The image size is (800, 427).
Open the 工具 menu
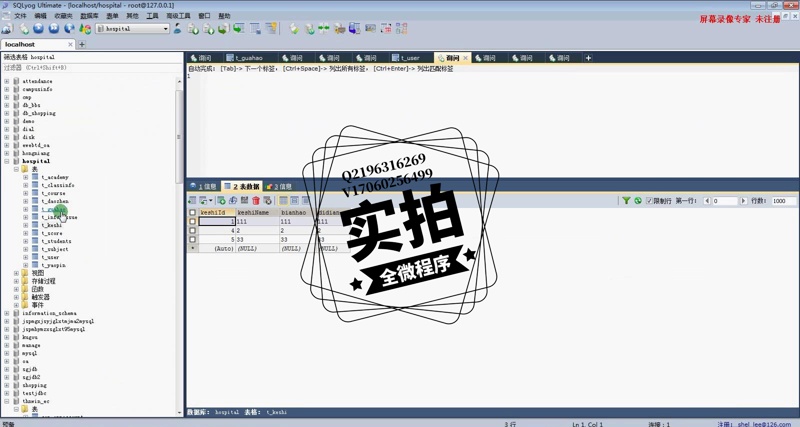152,16
